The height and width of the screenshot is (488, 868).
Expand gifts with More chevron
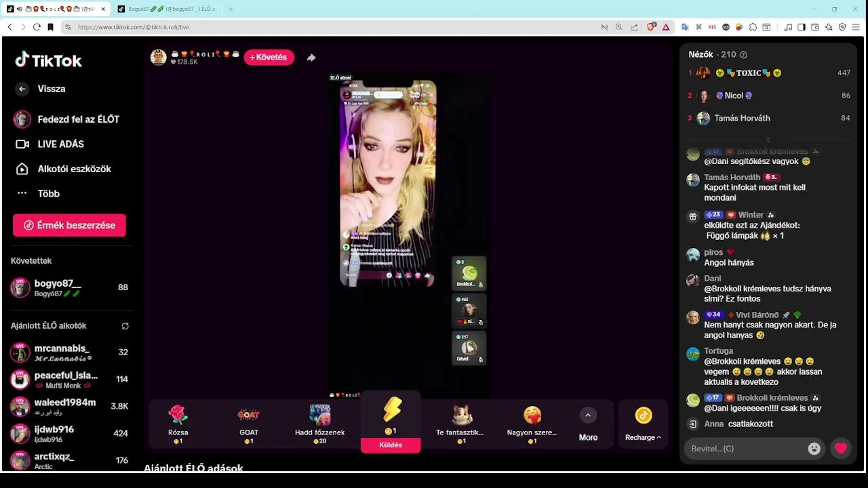pyautogui.click(x=588, y=415)
